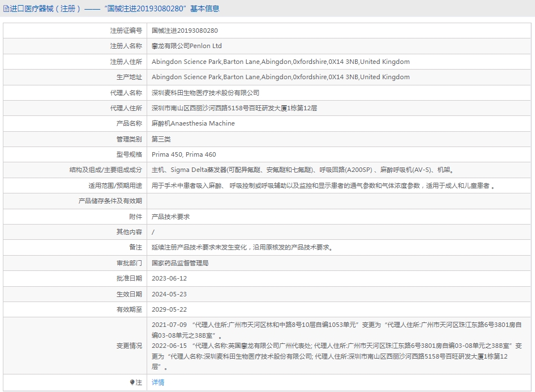Viewport: 535px width, 392px height.
Task: Click the expiry date 2029-05-22
Action: pyautogui.click(x=169, y=309)
